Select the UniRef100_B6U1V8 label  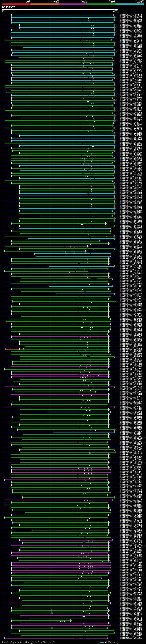(131, 108)
